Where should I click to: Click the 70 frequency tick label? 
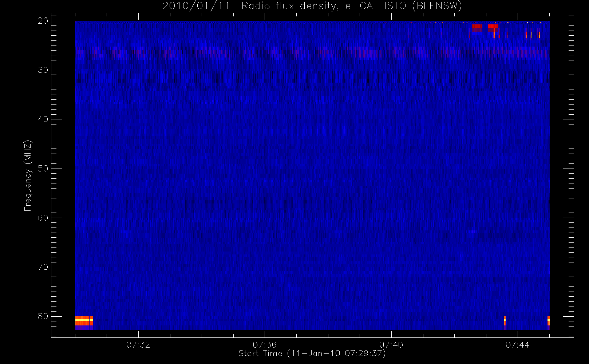pyautogui.click(x=43, y=267)
